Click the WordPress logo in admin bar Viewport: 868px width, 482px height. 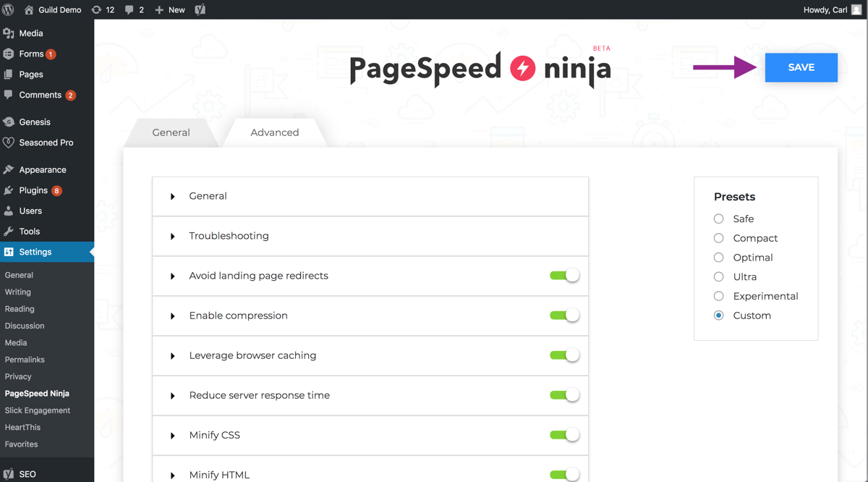[x=9, y=9]
